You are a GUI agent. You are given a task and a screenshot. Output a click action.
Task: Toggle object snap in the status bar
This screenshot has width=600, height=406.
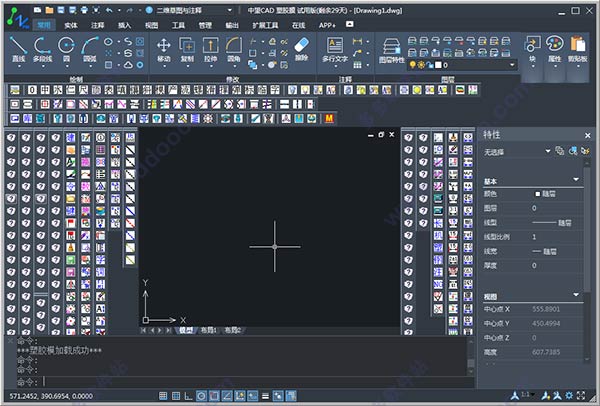214,396
